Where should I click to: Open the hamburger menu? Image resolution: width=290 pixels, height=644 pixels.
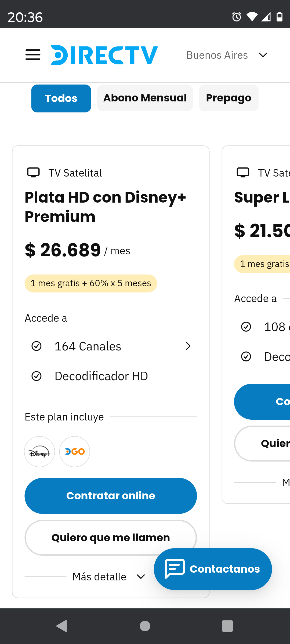[33, 55]
